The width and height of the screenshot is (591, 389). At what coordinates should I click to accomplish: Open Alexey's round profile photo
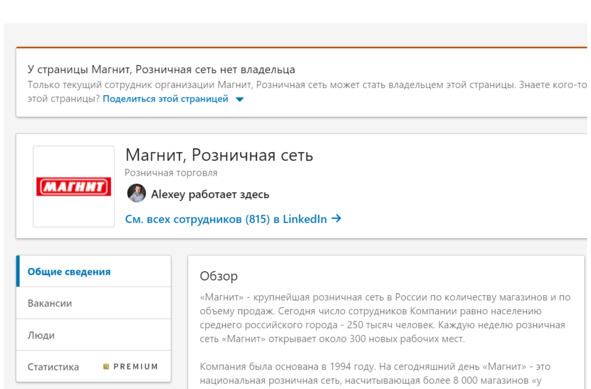(x=136, y=193)
